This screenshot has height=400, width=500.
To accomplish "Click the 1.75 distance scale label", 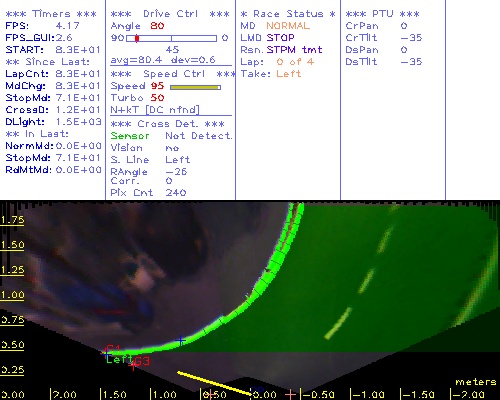I will click(12, 220).
